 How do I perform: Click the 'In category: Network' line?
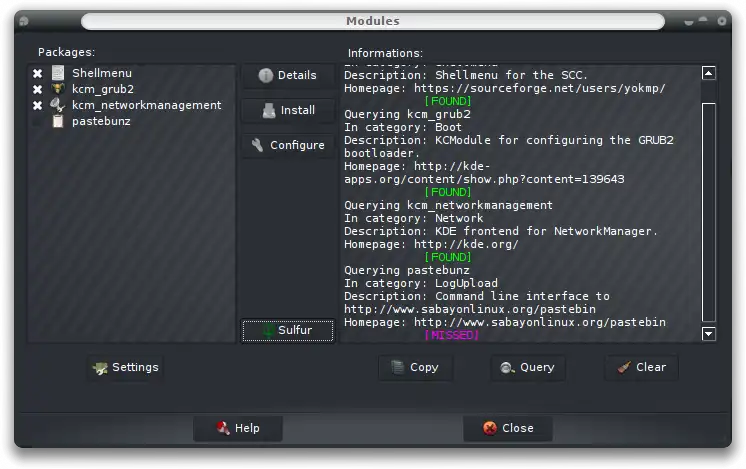[x=413, y=218]
